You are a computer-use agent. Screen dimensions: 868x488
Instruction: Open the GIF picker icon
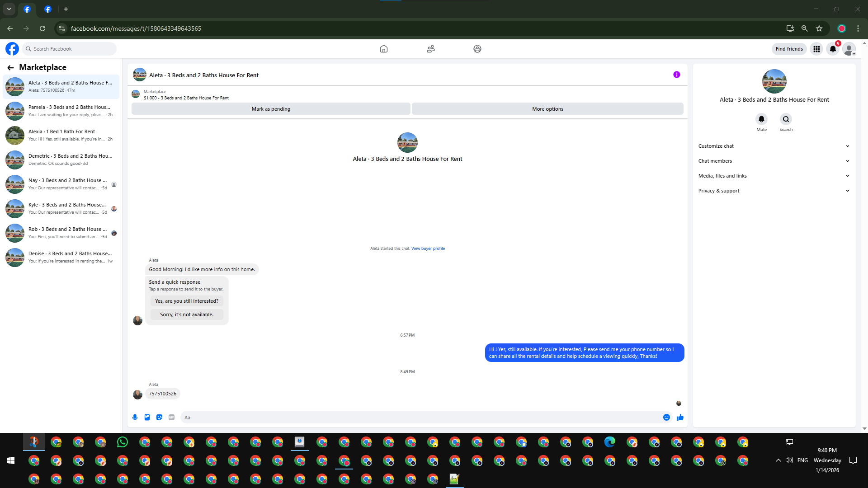coord(171,418)
